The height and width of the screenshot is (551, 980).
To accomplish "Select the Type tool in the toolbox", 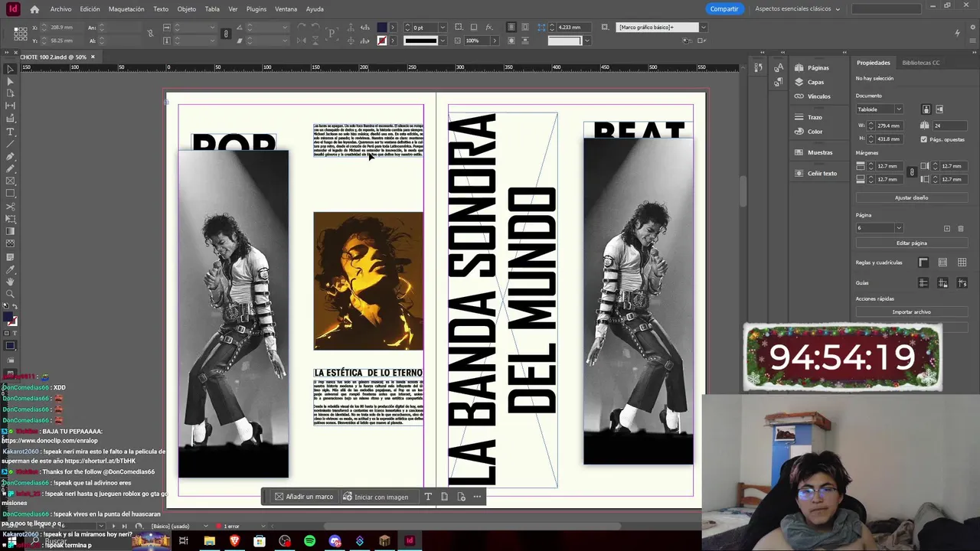I will [11, 131].
